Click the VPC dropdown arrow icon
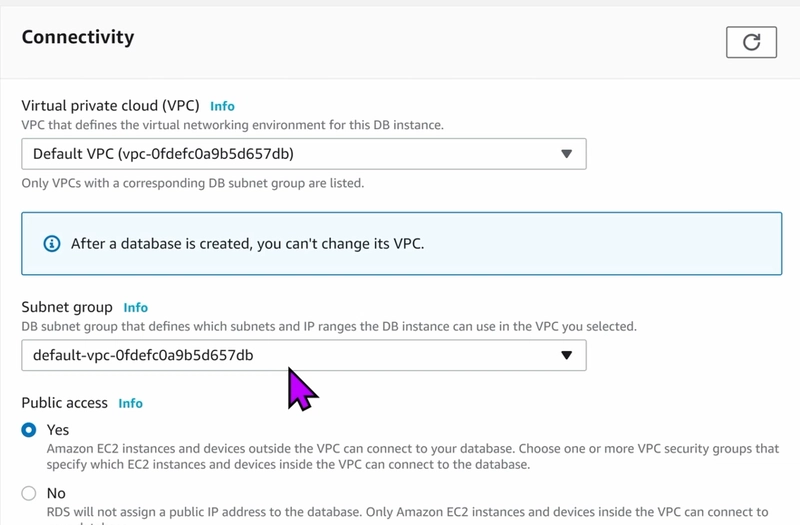Image resolution: width=800 pixels, height=525 pixels. click(x=566, y=154)
